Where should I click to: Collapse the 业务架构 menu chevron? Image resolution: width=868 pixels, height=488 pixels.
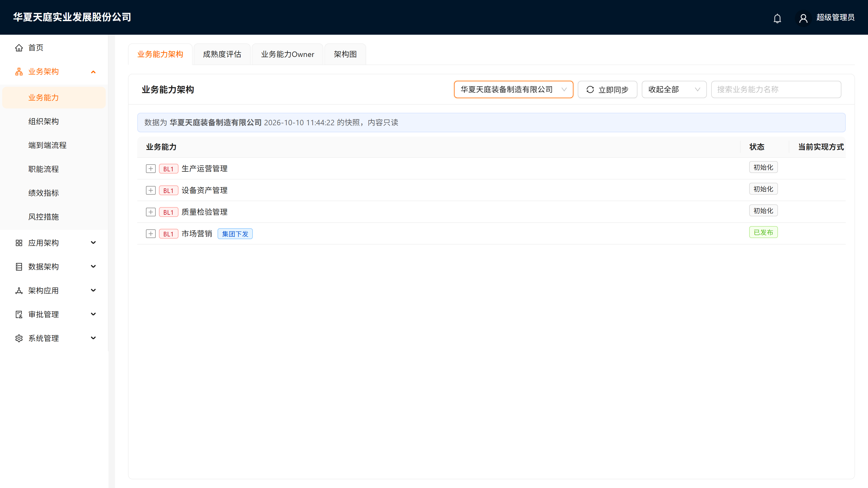(93, 72)
